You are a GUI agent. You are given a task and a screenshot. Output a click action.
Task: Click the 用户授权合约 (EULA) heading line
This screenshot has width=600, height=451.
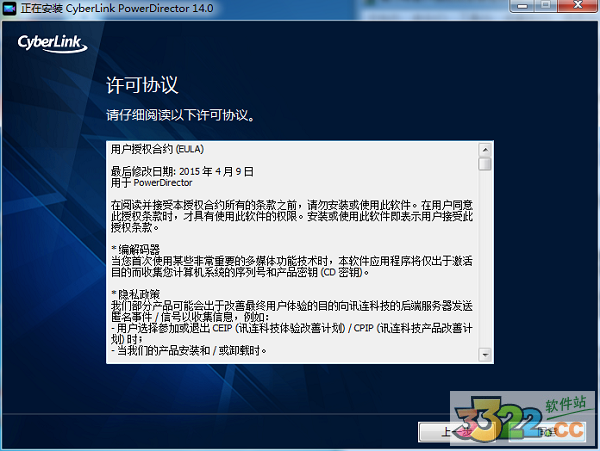157,149
